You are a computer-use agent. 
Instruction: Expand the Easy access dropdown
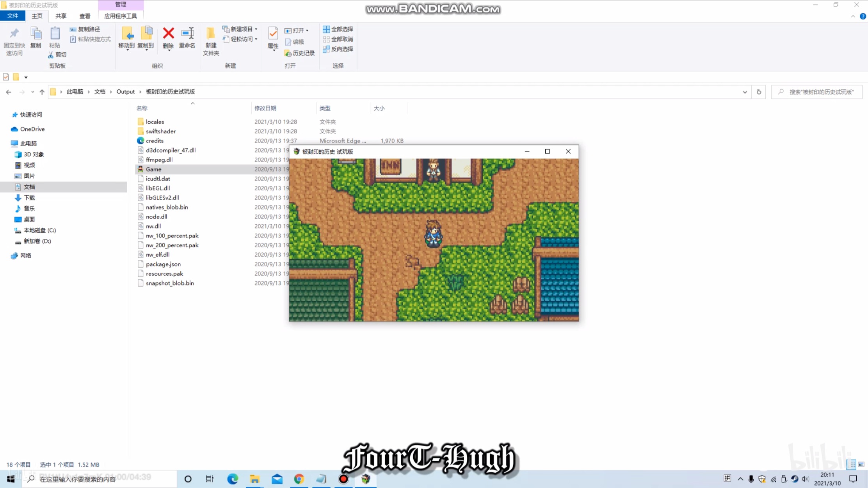coord(256,39)
